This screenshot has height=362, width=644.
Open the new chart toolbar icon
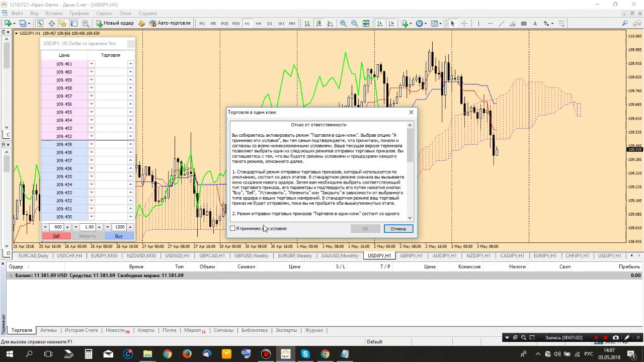(9, 23)
